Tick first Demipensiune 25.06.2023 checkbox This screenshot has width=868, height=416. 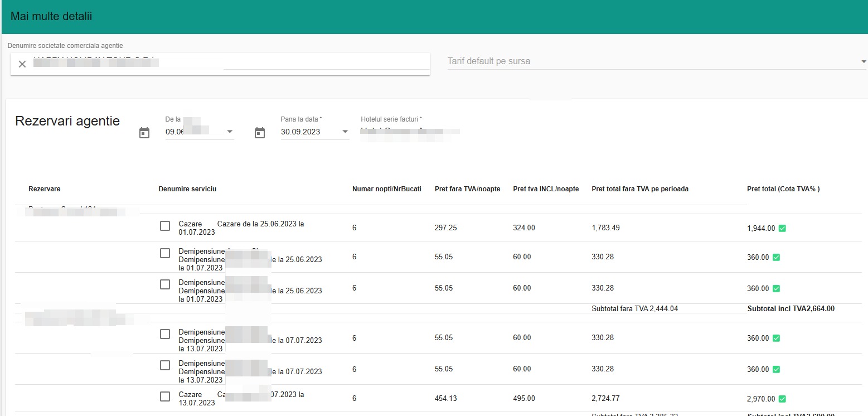click(x=165, y=253)
